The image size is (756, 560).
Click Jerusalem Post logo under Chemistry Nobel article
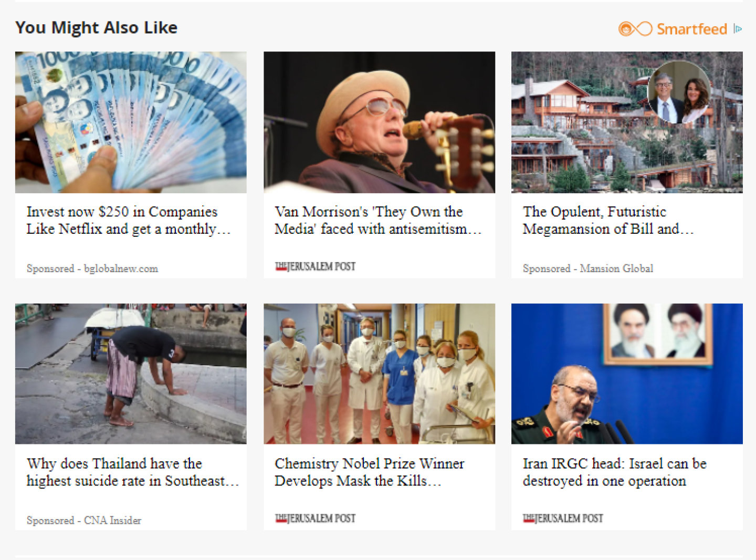tap(315, 518)
